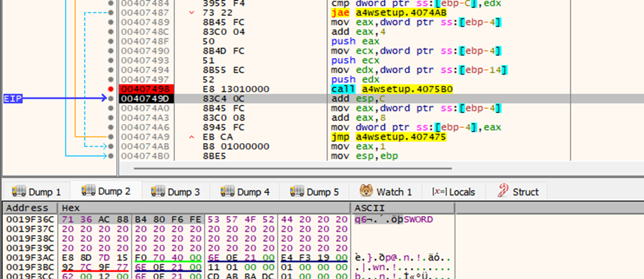
Task: Select mov dword ptr ss:[ebp-4],eax instruction
Action: point(416,127)
